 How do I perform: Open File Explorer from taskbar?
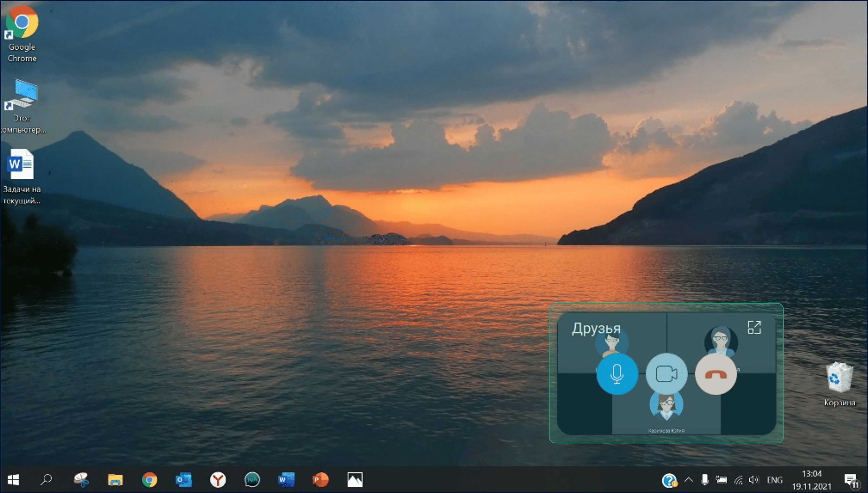[x=115, y=480]
